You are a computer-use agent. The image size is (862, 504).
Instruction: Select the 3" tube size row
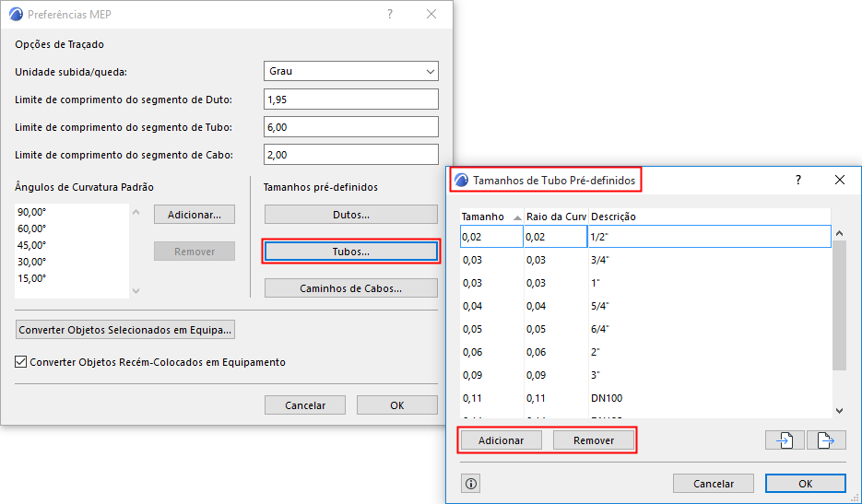click(645, 375)
